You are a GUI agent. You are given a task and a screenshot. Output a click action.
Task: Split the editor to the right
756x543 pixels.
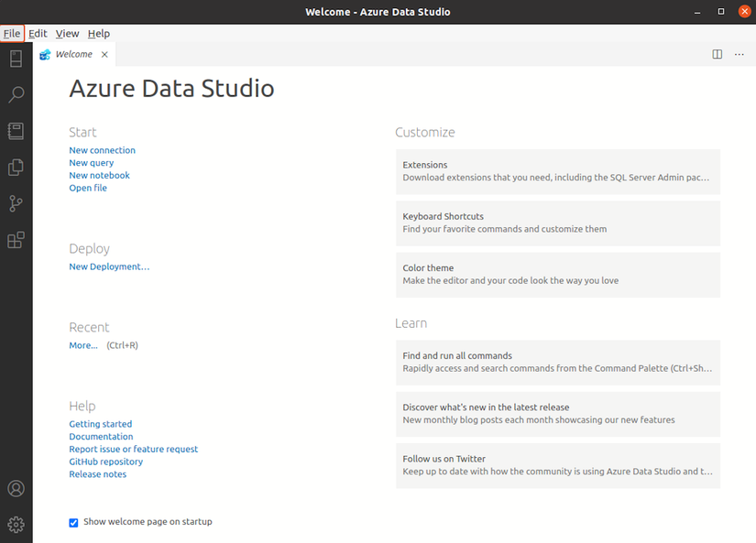[x=718, y=54]
